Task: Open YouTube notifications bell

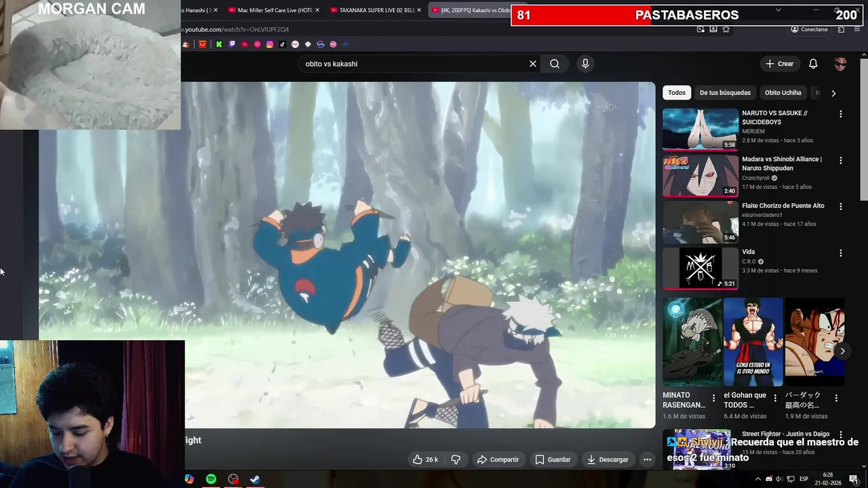Action: pos(813,64)
